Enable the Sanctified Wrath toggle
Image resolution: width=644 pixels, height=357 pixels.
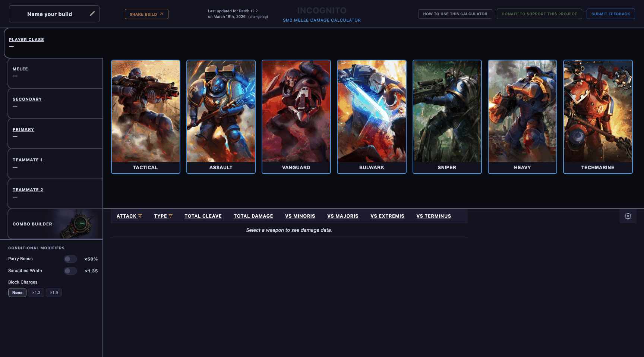[x=70, y=271]
